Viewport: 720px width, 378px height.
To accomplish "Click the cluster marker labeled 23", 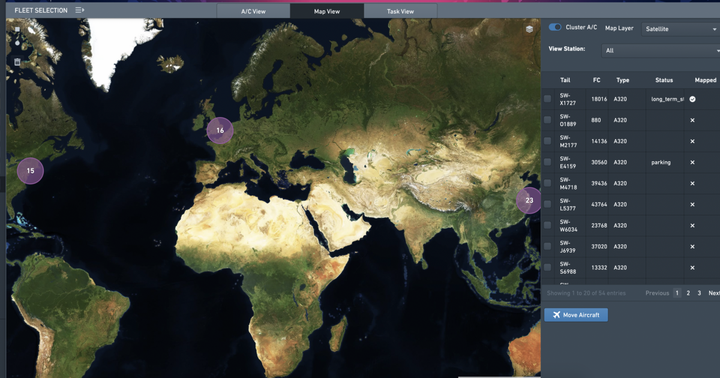I will click(529, 200).
